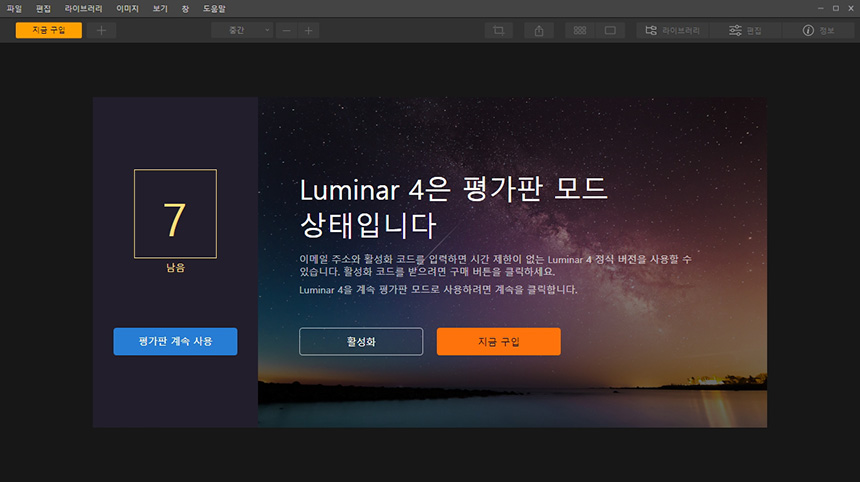860x482 pixels.
Task: Open the 라이브러리 menu in the menu bar
Action: coord(83,9)
